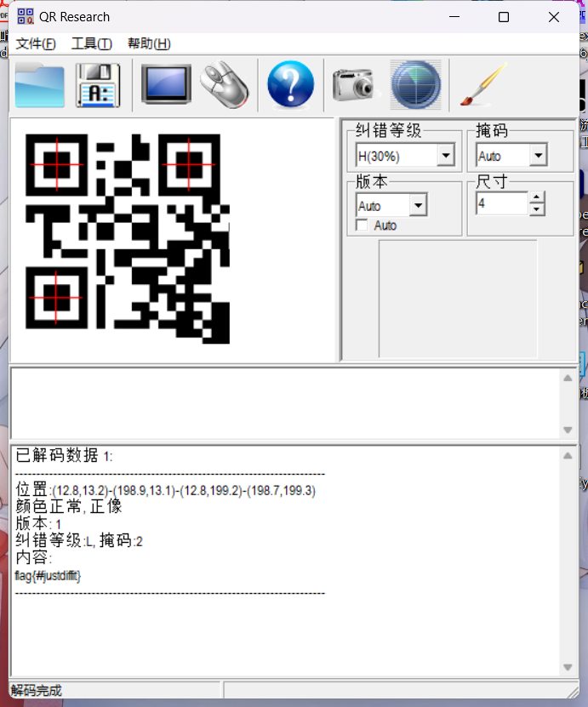
Task: Expand the 掩码 Auto dropdown
Action: click(537, 157)
